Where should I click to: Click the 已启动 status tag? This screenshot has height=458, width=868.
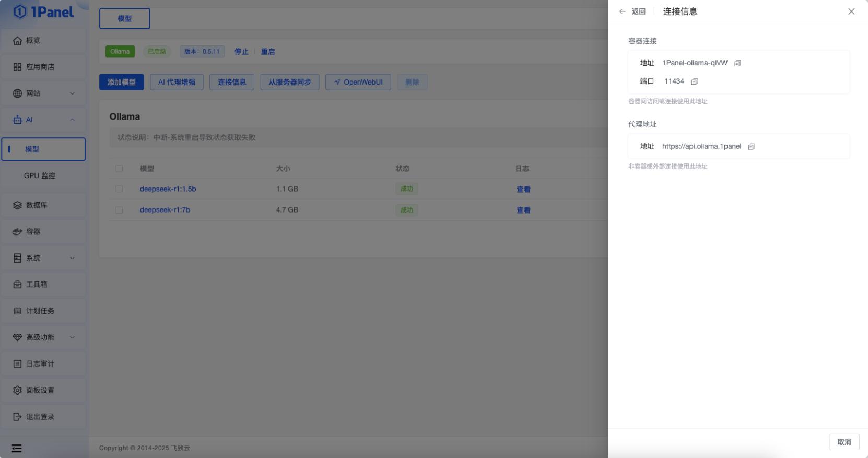coord(157,52)
